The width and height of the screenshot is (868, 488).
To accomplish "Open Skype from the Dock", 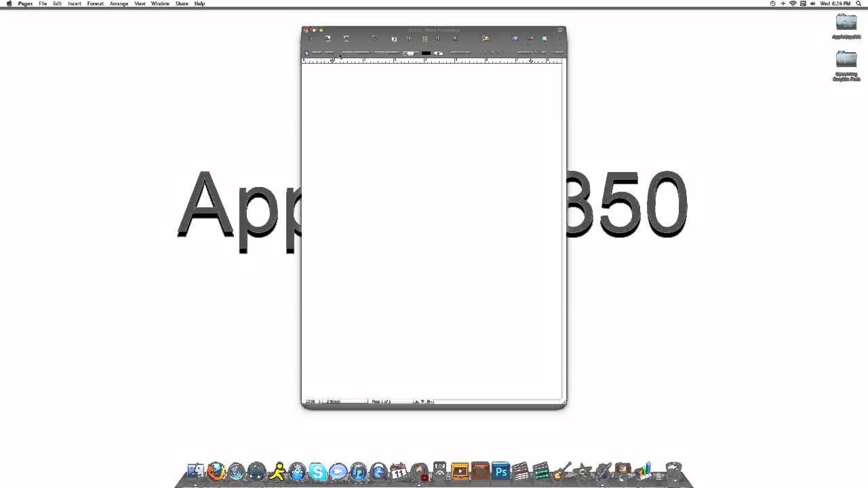I will [317, 471].
